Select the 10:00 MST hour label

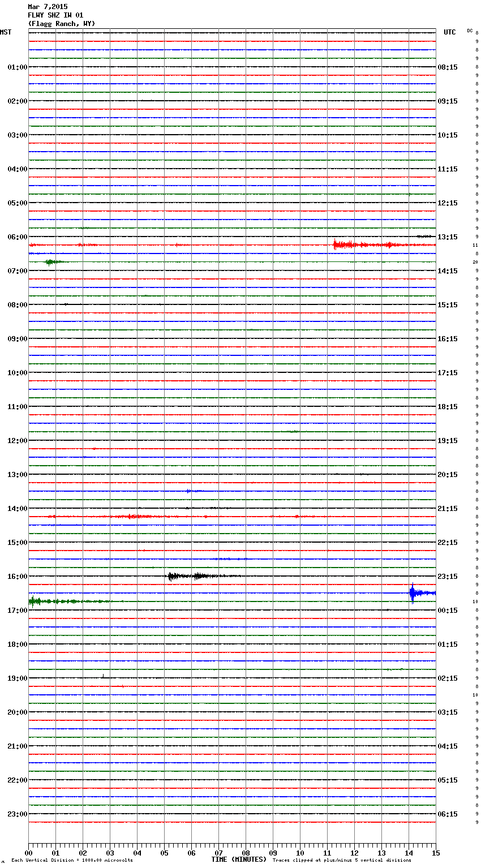pyautogui.click(x=18, y=373)
